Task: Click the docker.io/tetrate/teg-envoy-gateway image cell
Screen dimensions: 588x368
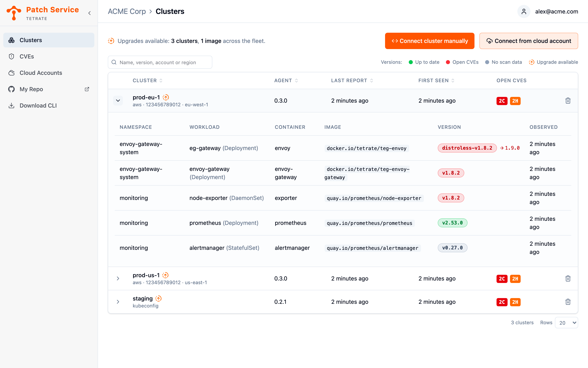Action: pos(367,173)
